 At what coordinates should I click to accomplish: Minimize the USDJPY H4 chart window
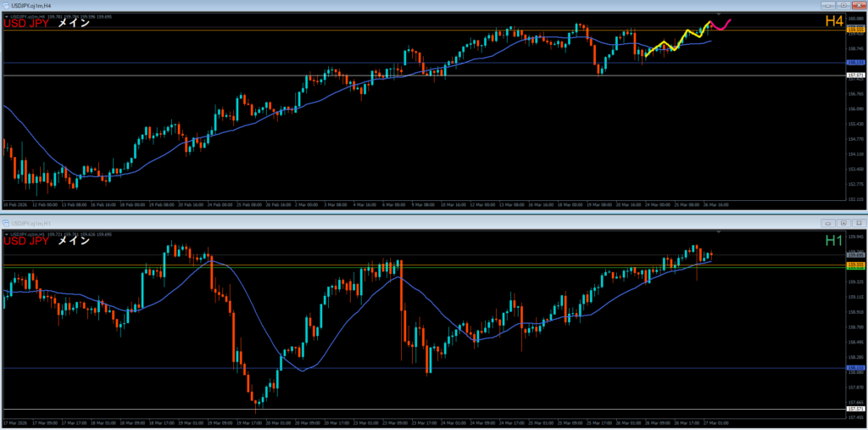tap(828, 6)
